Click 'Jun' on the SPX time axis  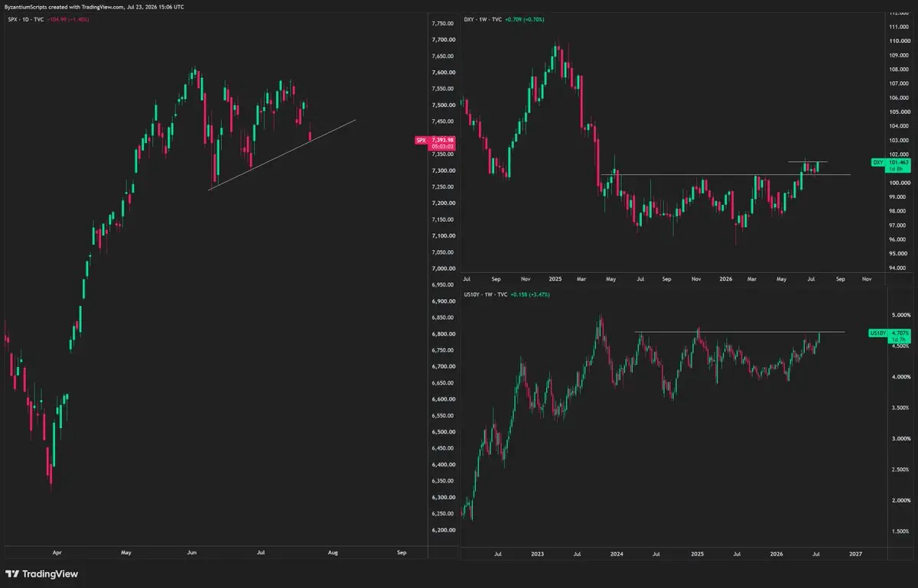(x=194, y=551)
